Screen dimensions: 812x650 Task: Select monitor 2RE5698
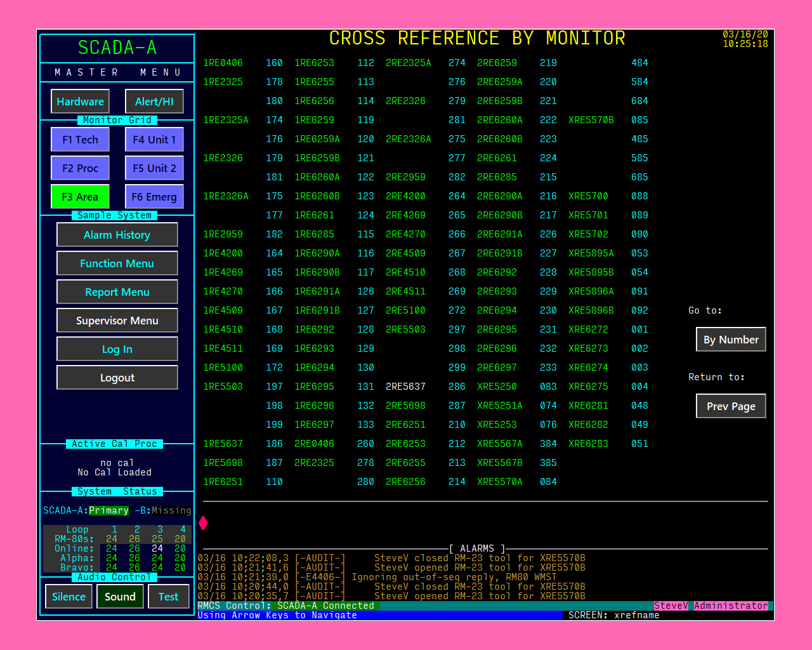coord(405,406)
